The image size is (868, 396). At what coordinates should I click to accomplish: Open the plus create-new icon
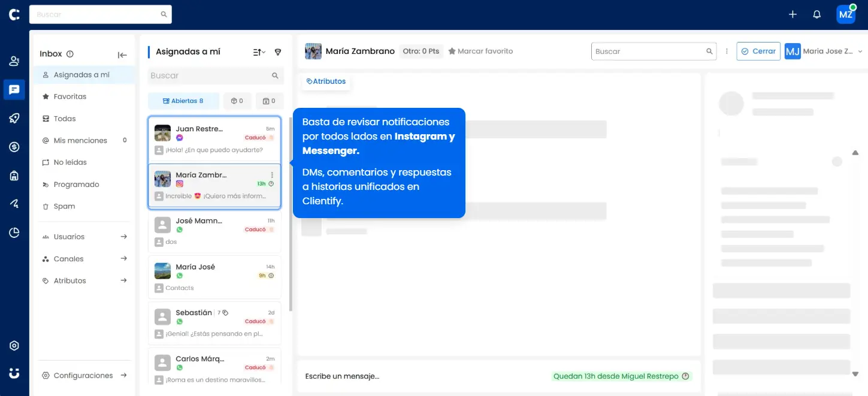point(793,14)
